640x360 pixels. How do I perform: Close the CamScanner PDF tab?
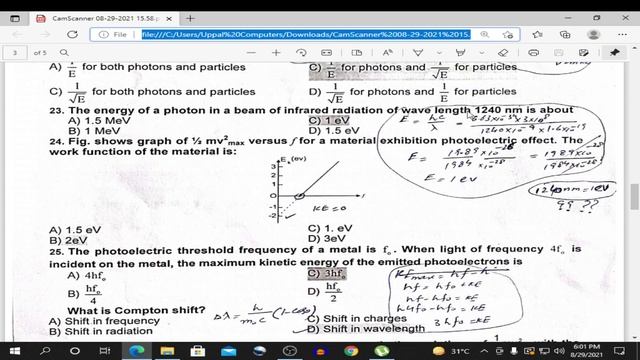[x=169, y=19]
